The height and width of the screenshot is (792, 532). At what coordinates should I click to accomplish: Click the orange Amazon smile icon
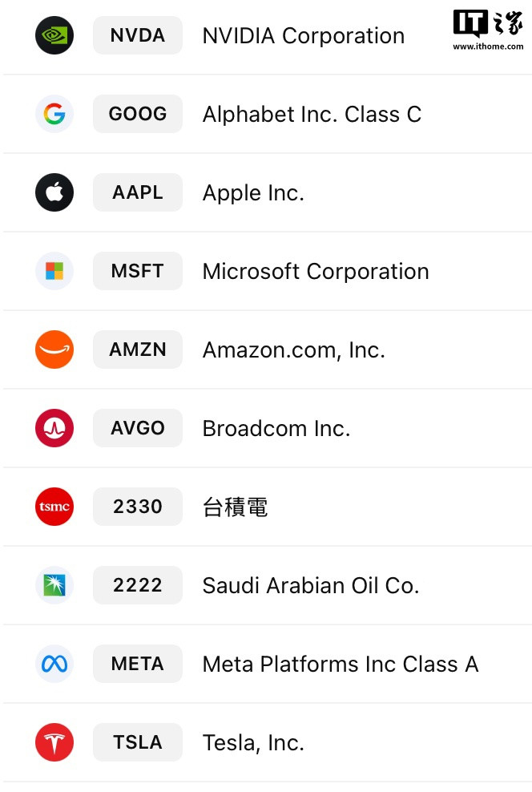point(54,350)
